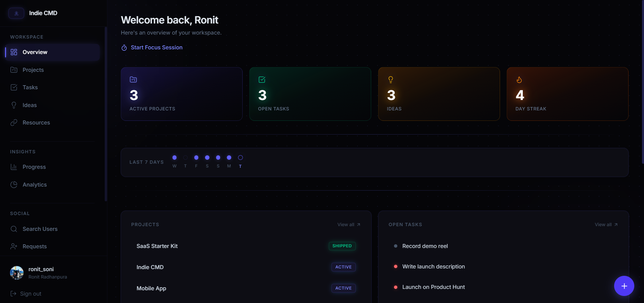Viewport: 644px width, 303px height.
Task: Click the Overview grid icon in sidebar
Action: [14, 52]
